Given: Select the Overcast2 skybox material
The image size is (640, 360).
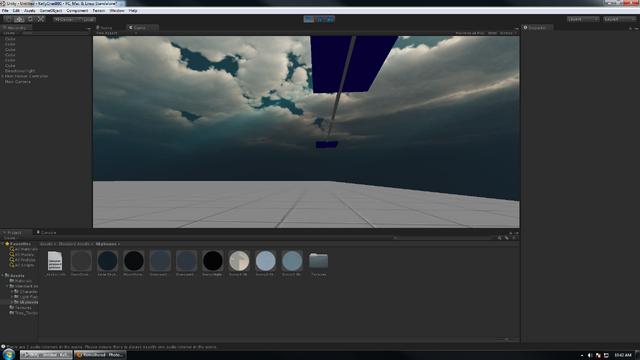Looking at the screenshot, I should 186,264.
